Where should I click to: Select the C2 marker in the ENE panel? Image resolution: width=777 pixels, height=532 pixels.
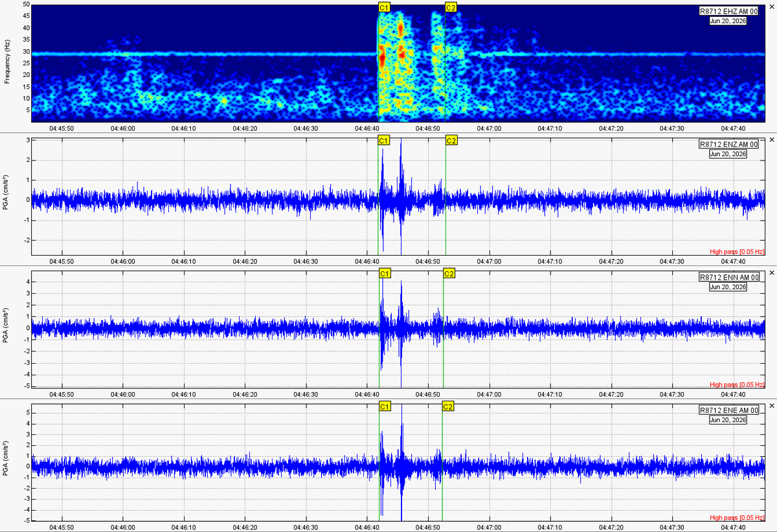[448, 406]
